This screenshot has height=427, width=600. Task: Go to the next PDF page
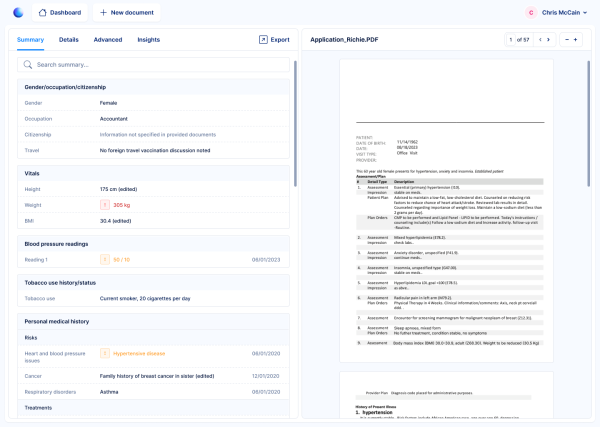click(548, 40)
